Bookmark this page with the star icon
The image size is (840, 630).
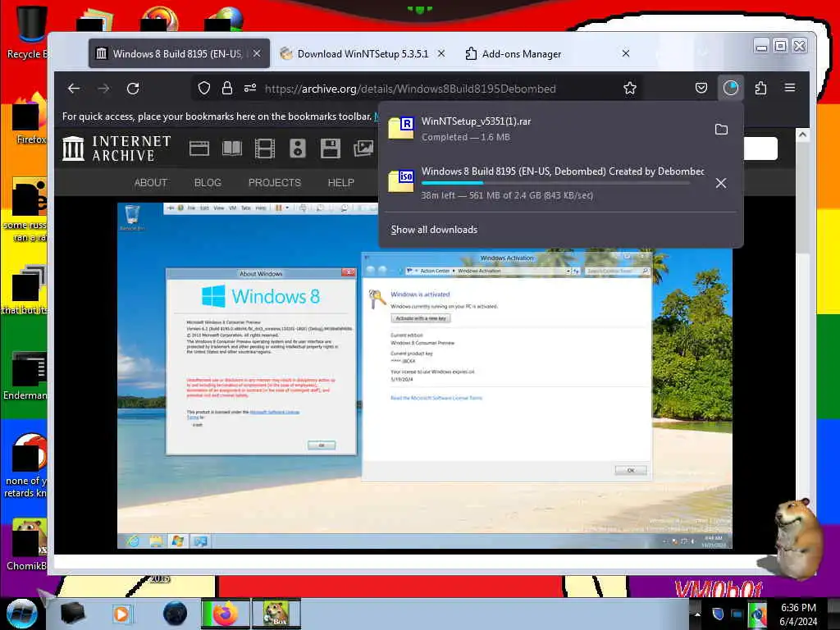point(630,89)
